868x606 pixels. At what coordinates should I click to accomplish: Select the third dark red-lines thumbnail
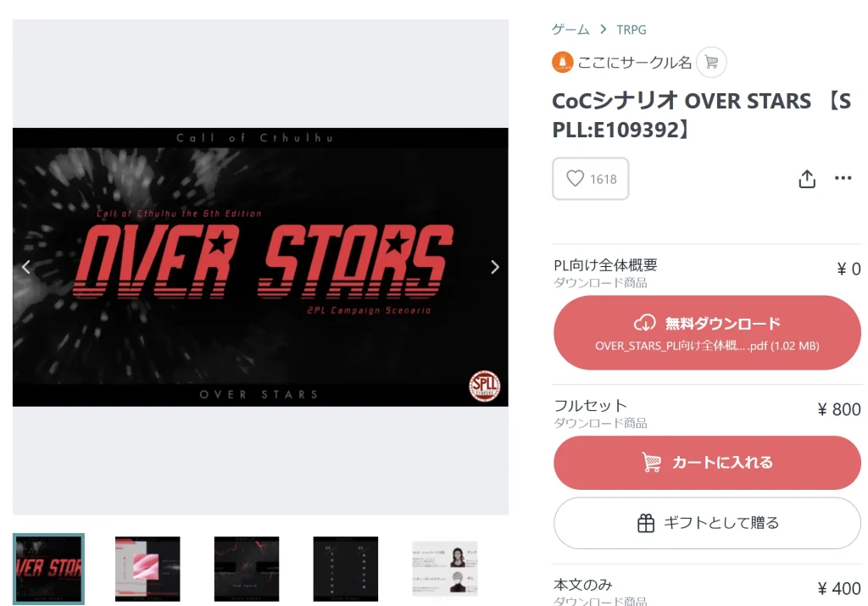click(x=247, y=569)
